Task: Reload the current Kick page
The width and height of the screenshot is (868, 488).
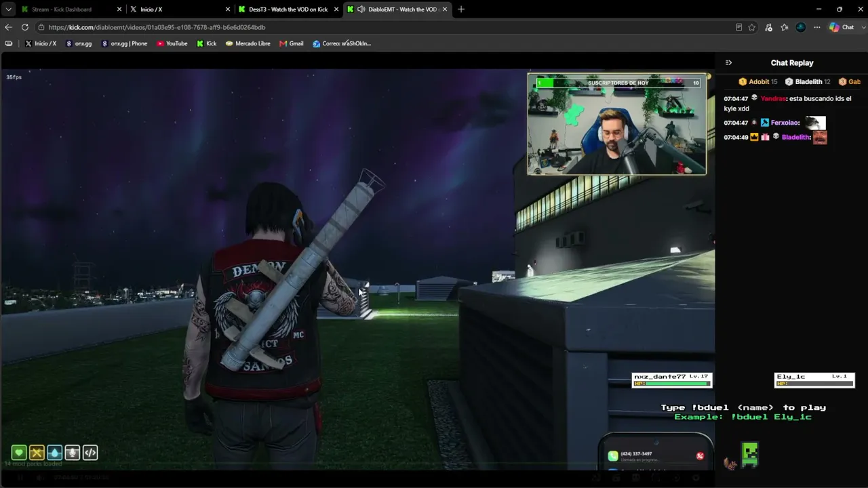Action: point(25,27)
